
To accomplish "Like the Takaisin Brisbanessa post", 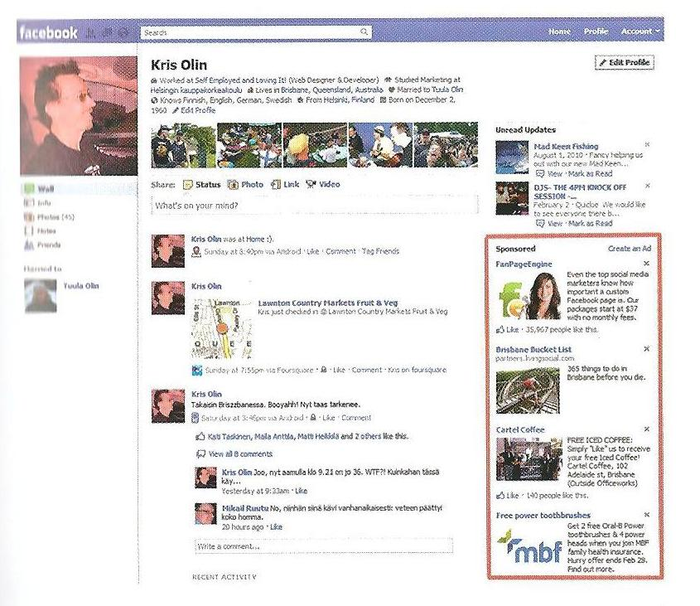I will [x=329, y=418].
